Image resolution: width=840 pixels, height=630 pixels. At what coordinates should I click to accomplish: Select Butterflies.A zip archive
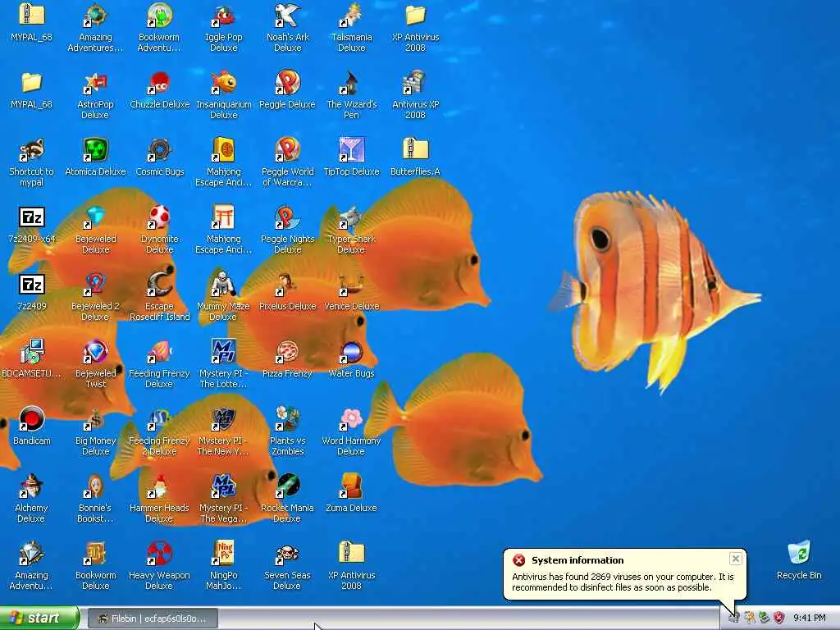[x=415, y=150]
